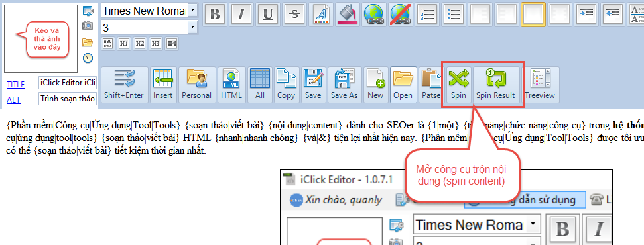Open the Spin content tool
Screen dimensions: 644x245
(458, 85)
